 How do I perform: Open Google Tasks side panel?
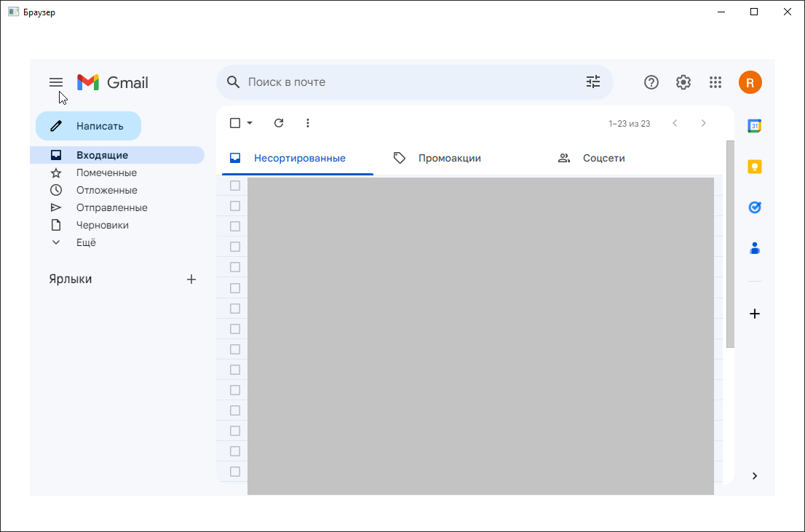755,207
